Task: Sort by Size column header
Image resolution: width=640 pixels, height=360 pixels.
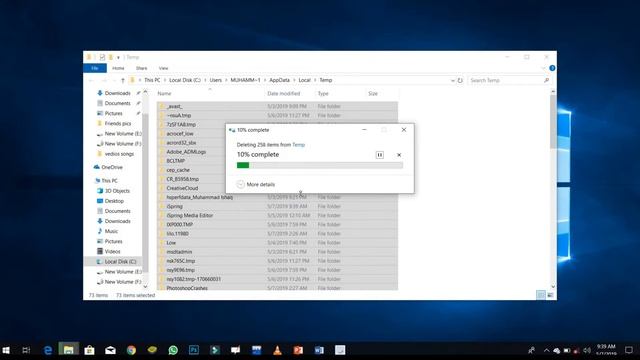Action: click(x=373, y=93)
